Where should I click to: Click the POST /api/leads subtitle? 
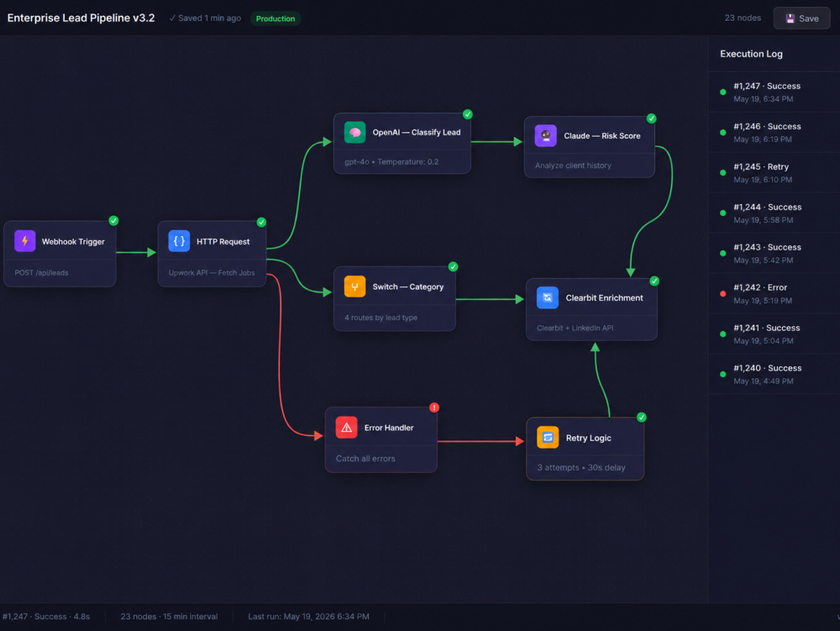click(x=41, y=272)
